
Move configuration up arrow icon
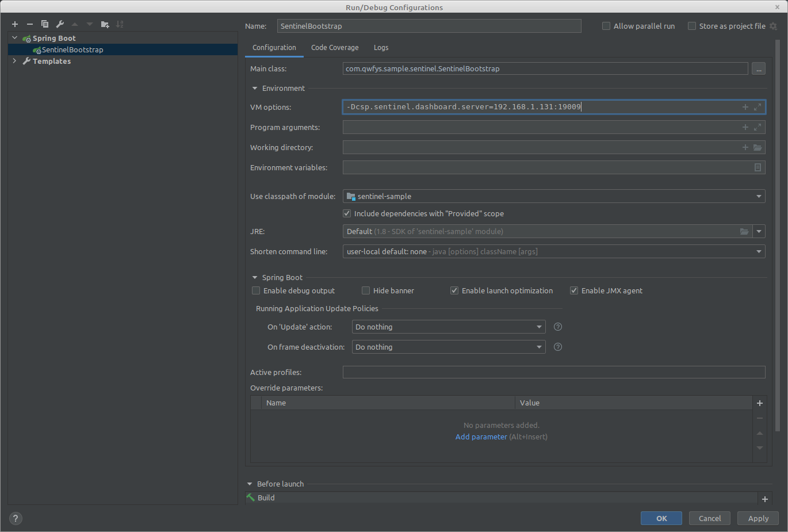[x=75, y=24]
